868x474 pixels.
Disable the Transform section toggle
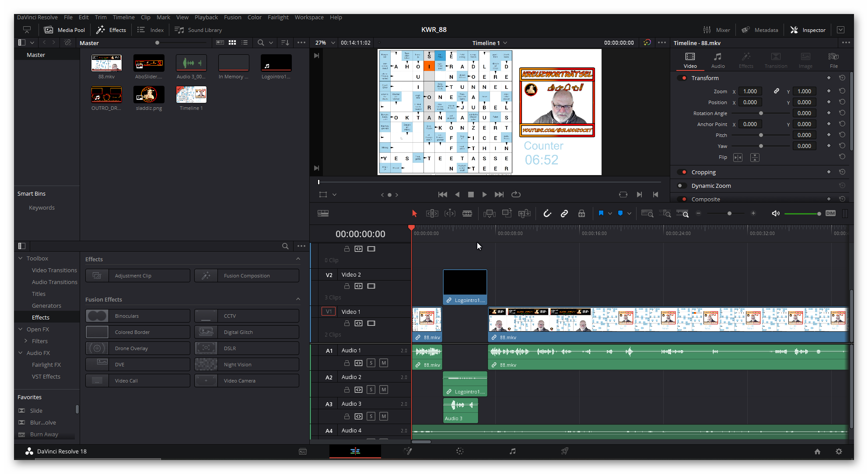click(x=682, y=78)
